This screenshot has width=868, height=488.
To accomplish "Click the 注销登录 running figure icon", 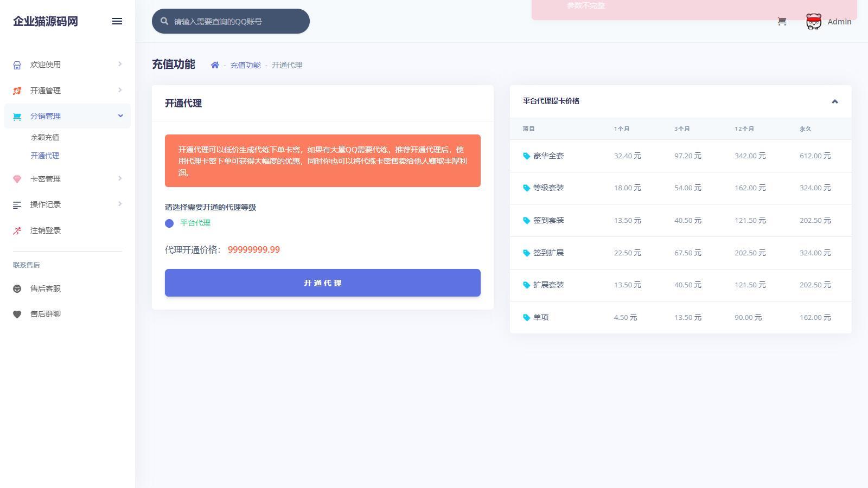I will pyautogui.click(x=17, y=230).
